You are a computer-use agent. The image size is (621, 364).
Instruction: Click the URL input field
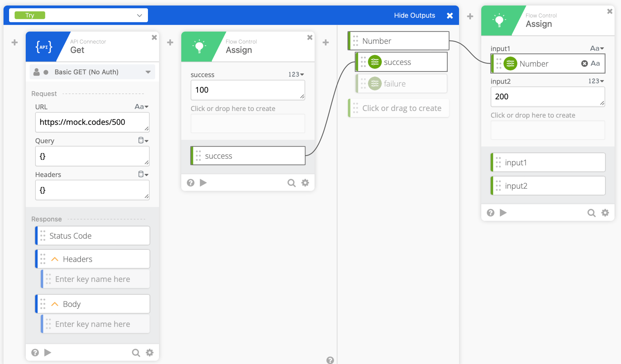point(92,122)
